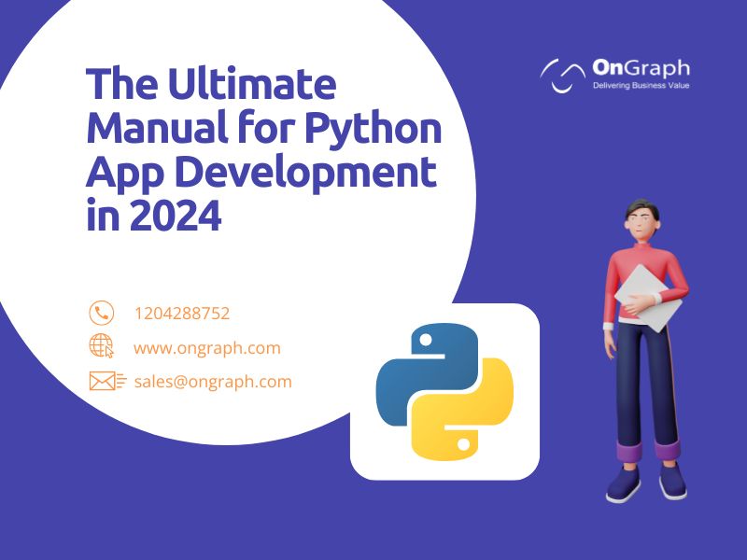Click the phone number 1204288752
Image resolution: width=747 pixels, height=560 pixels.
pyautogui.click(x=182, y=314)
